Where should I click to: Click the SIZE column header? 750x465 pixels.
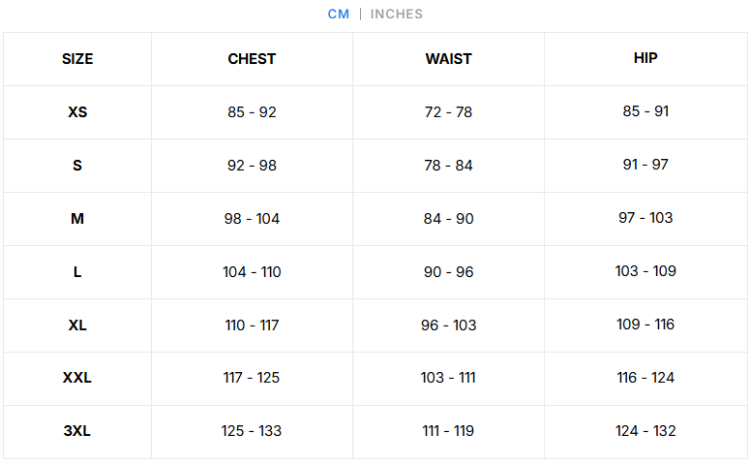[x=77, y=59]
